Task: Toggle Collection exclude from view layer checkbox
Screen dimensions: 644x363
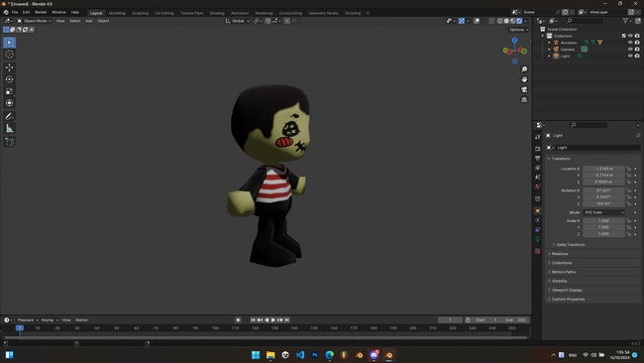Action: point(623,36)
